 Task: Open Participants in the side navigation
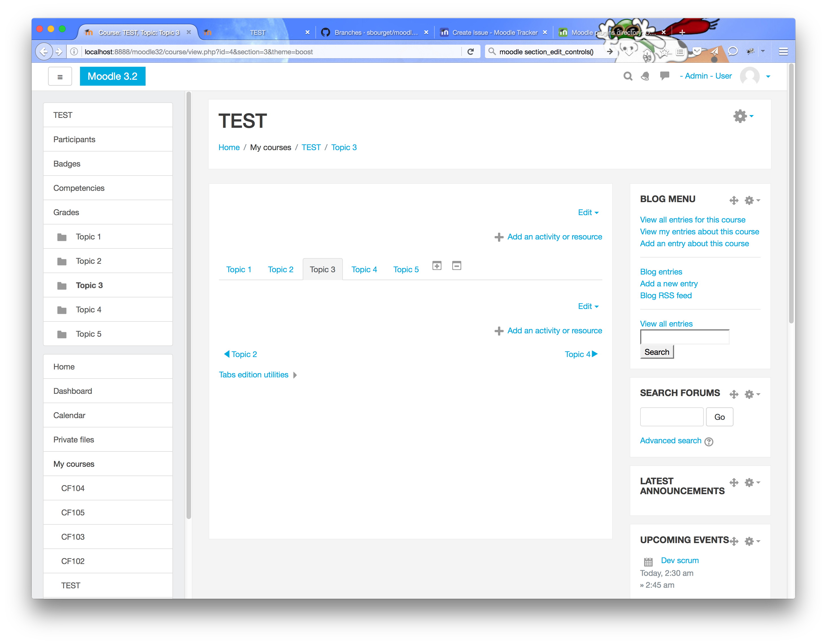[x=108, y=139]
